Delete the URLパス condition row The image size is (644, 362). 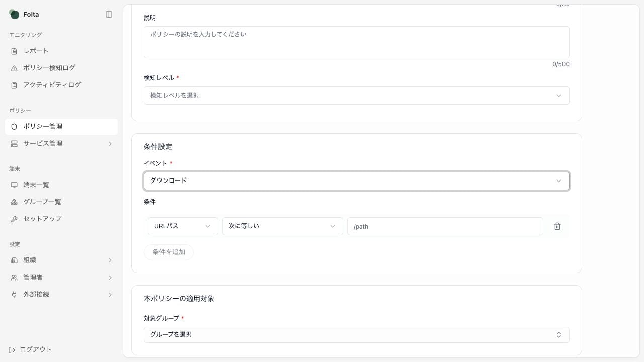(557, 226)
